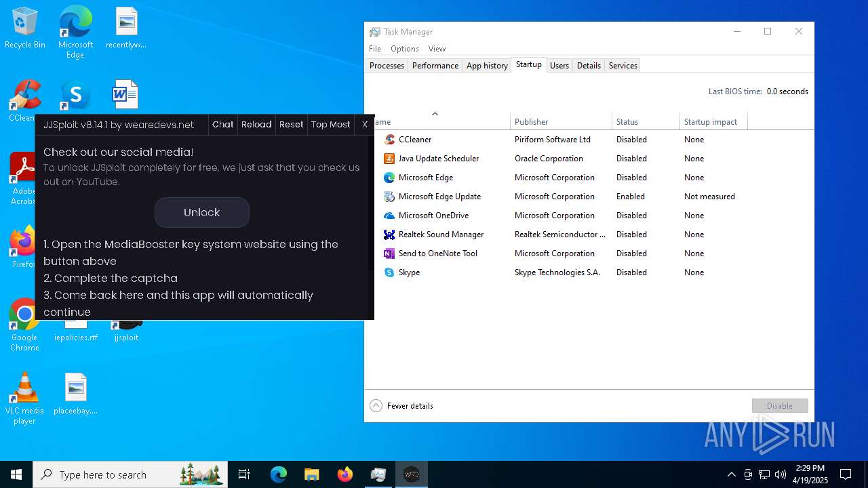868x488 pixels.
Task: Open the notification center
Action: 846,474
